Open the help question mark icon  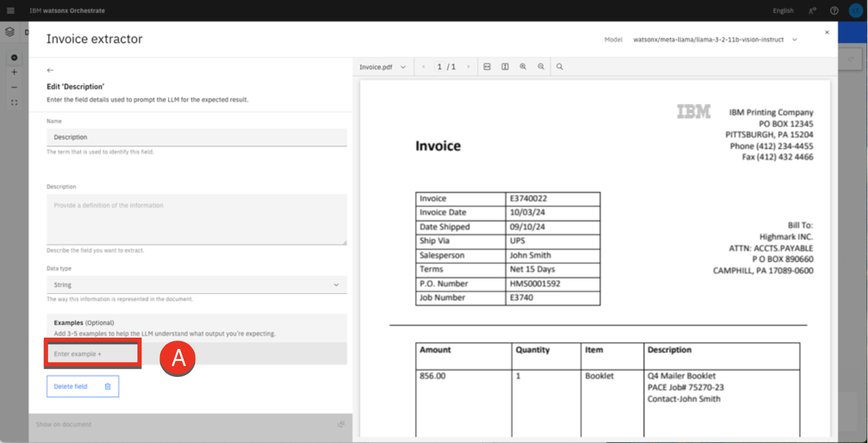[834, 11]
